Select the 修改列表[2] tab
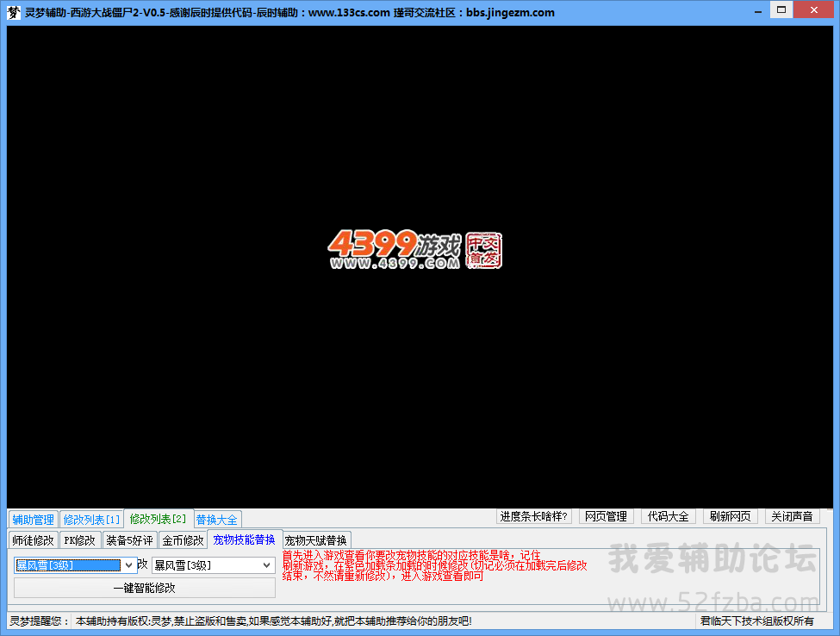The image size is (840, 636). pyautogui.click(x=158, y=519)
